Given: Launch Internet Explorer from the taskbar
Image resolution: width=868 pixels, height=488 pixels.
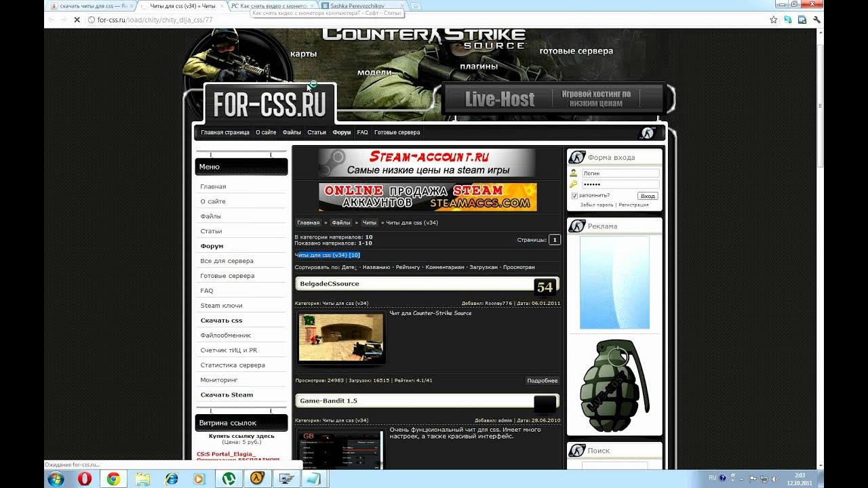Looking at the screenshot, I should [172, 479].
